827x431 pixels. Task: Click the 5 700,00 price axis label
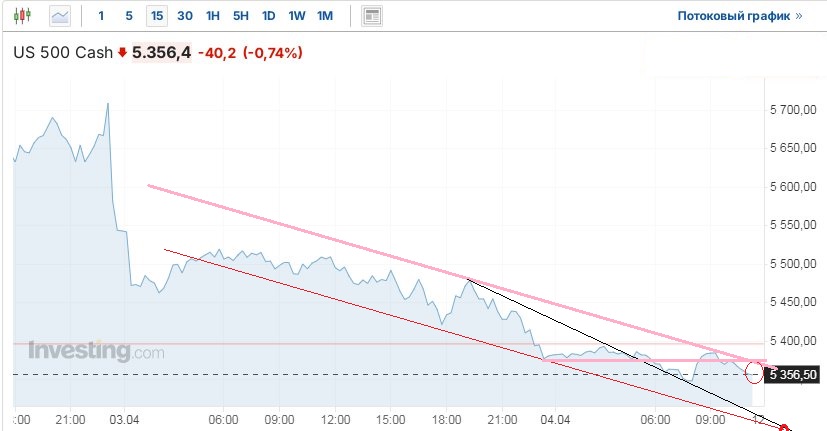pos(793,109)
